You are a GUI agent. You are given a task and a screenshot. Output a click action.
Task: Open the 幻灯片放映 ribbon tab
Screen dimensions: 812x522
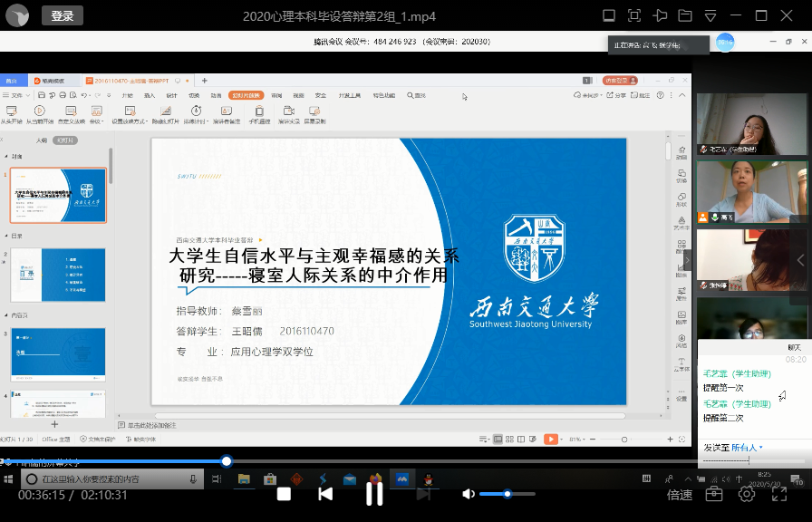(x=246, y=95)
